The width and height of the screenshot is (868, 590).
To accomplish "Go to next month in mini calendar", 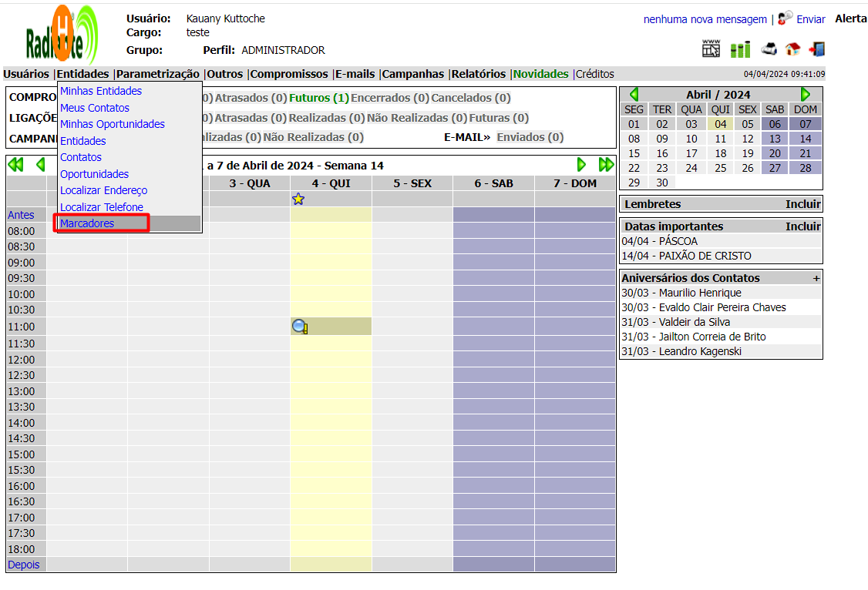I will pyautogui.click(x=806, y=95).
